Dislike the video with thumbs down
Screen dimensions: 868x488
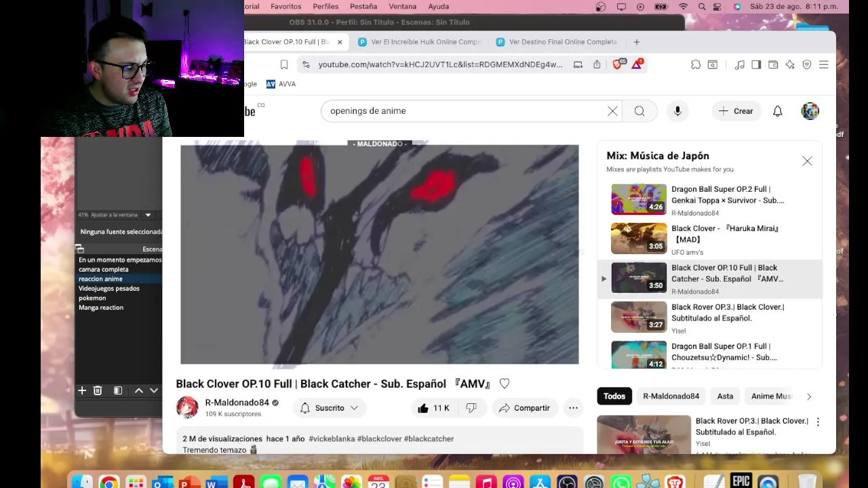point(471,408)
